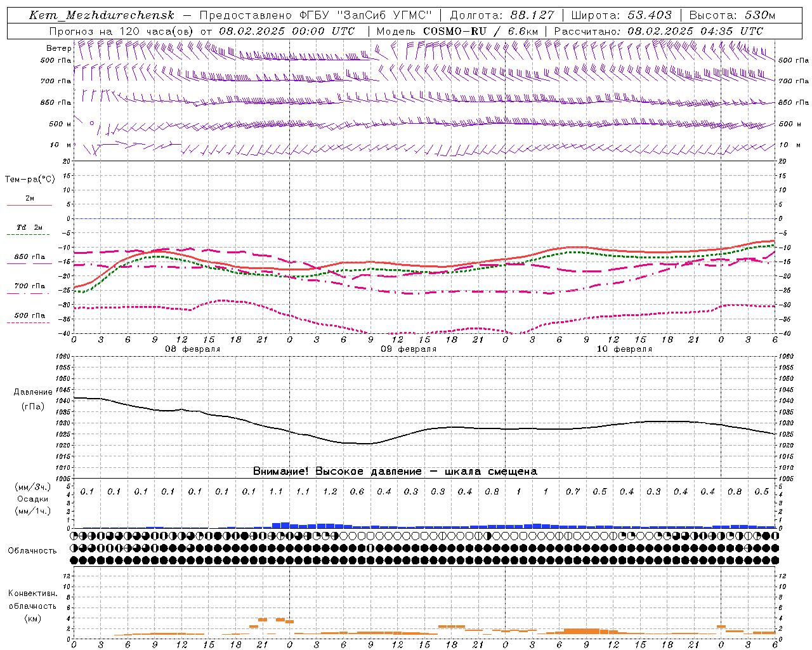Click the precipitation value '0.7'

[573, 491]
